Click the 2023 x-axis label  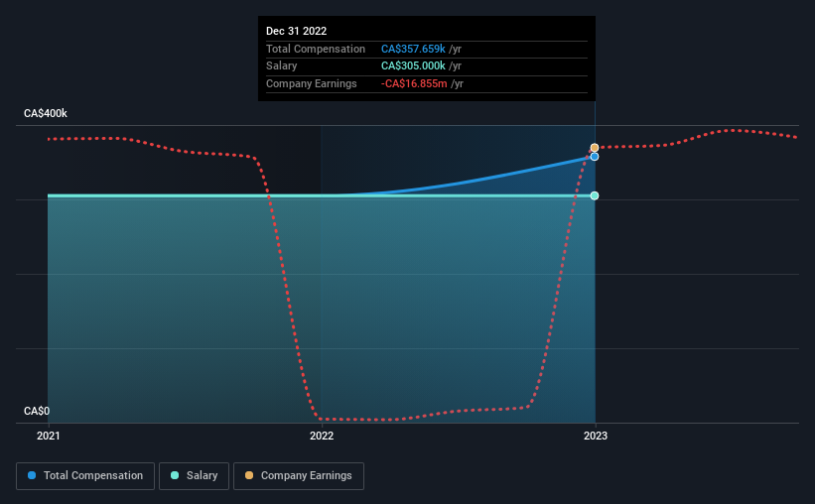[596, 436]
